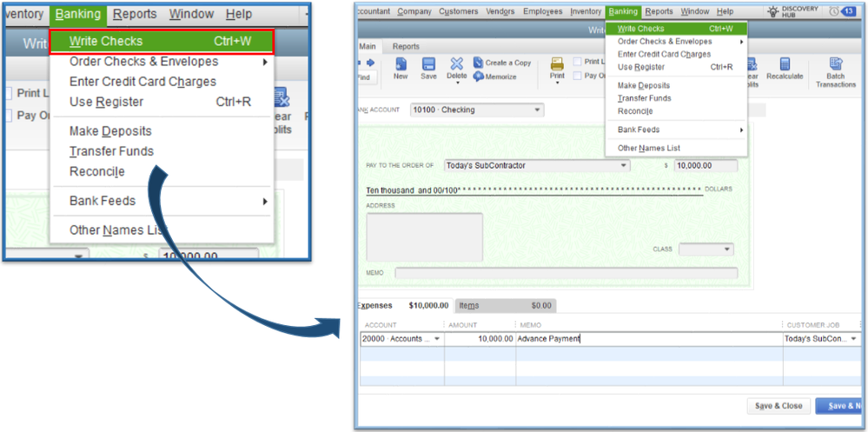Click the Delete X icon in toolbar
The width and height of the screenshot is (868, 432).
pyautogui.click(x=457, y=64)
